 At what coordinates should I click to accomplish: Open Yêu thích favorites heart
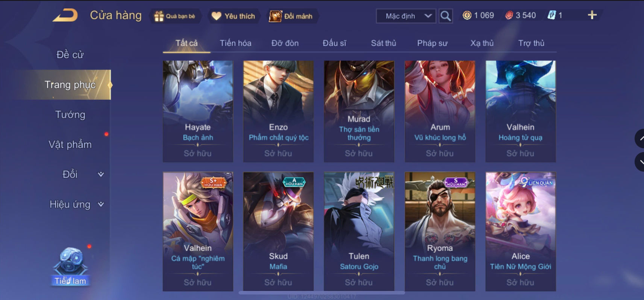click(x=217, y=16)
